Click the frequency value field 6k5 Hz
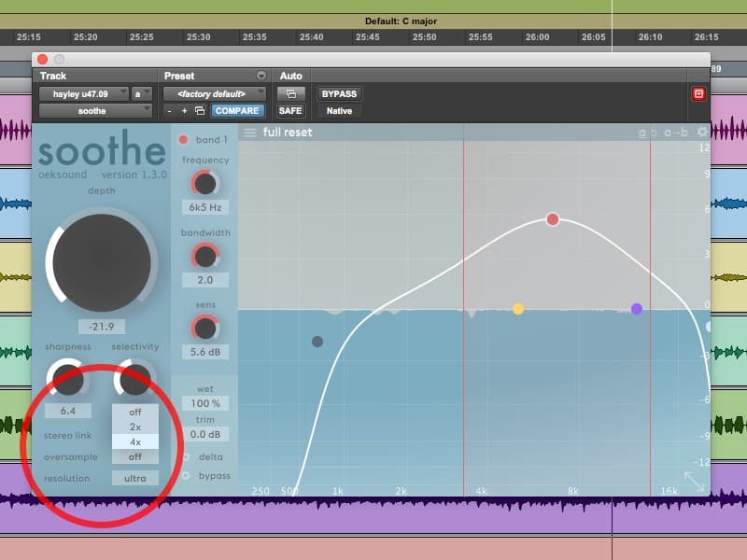Image resolution: width=747 pixels, height=560 pixels. point(205,207)
